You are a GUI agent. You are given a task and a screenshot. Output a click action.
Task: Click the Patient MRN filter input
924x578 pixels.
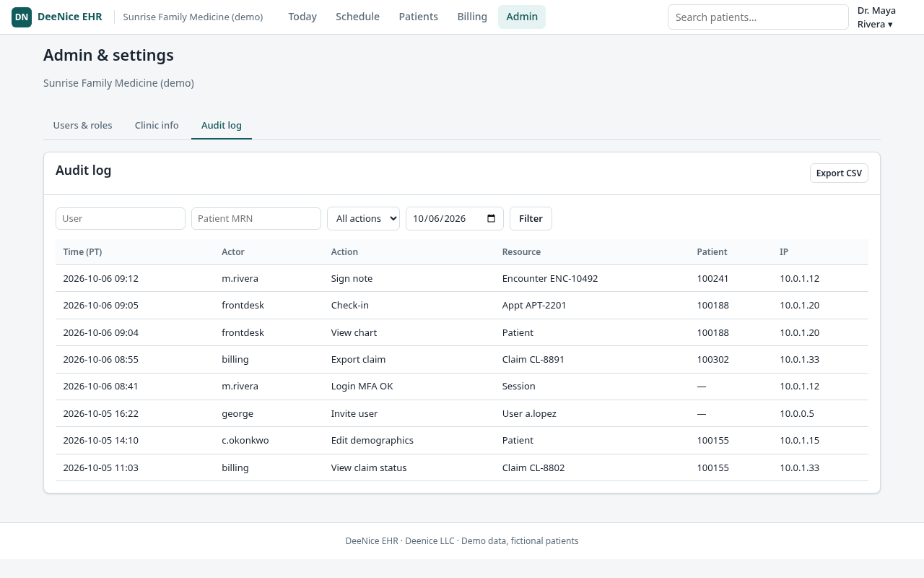point(256,219)
